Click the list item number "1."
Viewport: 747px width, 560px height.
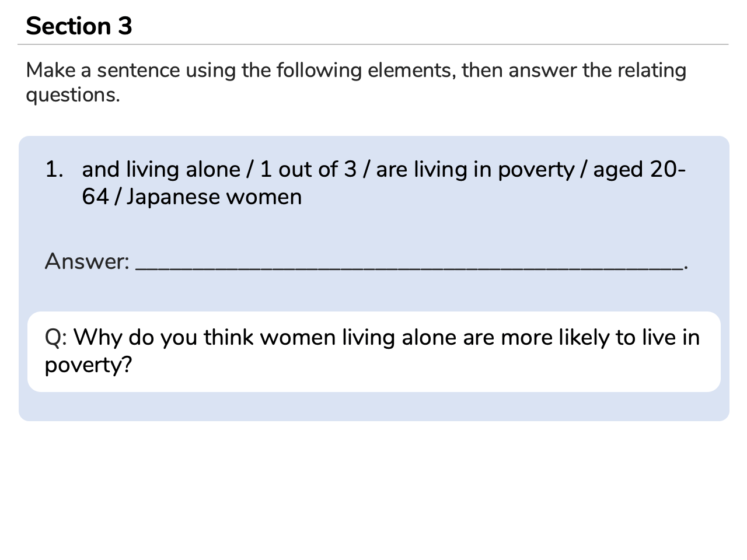(x=54, y=170)
